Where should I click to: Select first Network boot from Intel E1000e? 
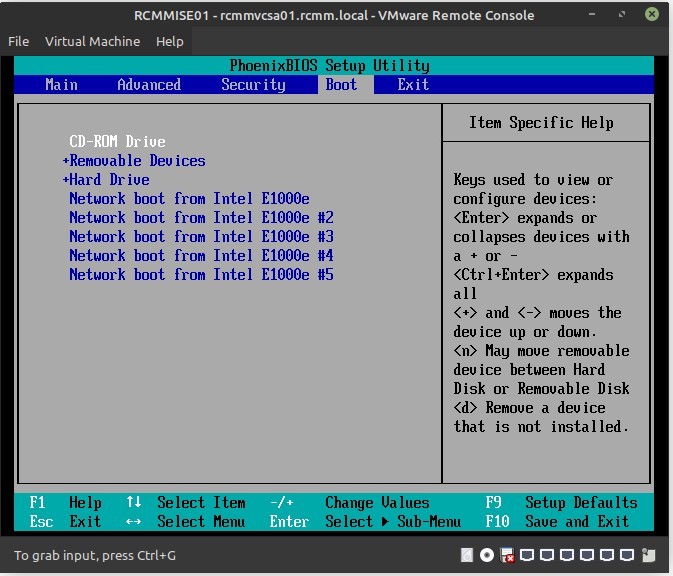pos(189,198)
